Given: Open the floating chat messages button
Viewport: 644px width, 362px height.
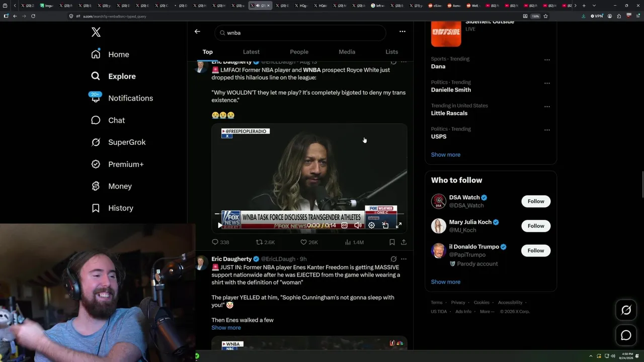Looking at the screenshot, I should [x=626, y=335].
